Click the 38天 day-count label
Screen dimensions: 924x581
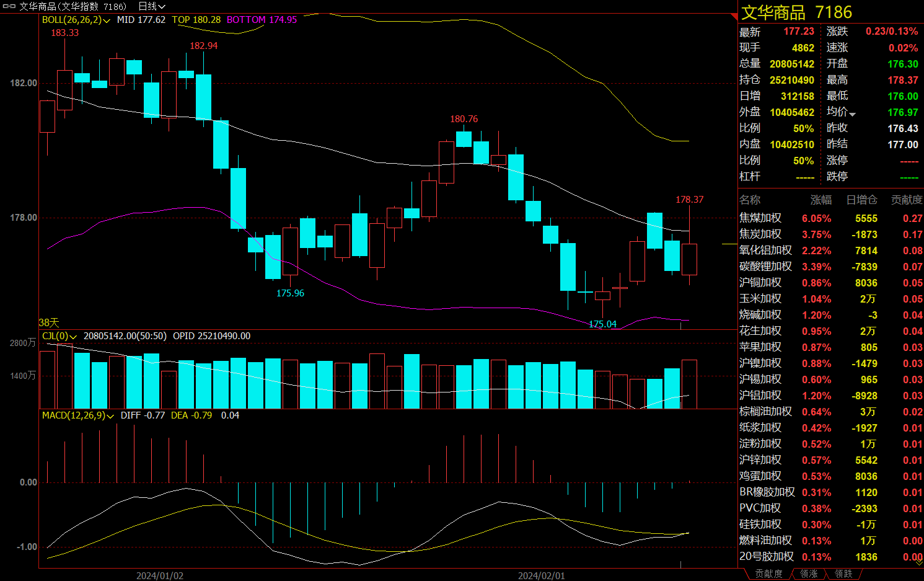49,322
